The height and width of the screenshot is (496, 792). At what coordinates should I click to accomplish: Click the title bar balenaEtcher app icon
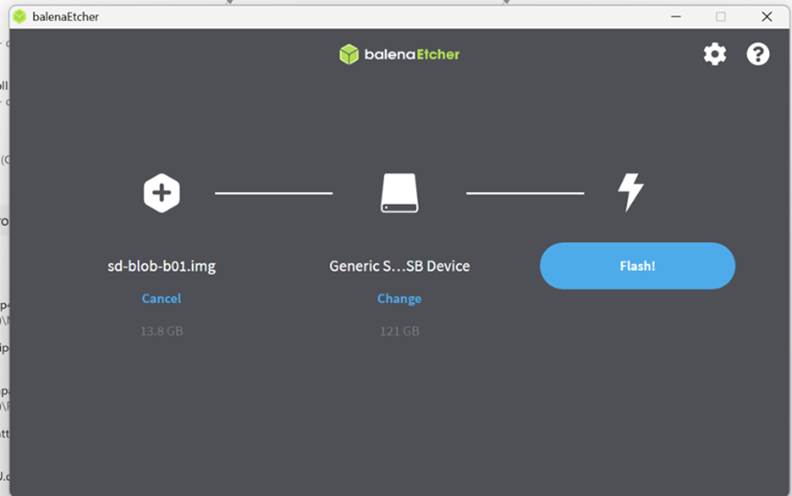19,16
